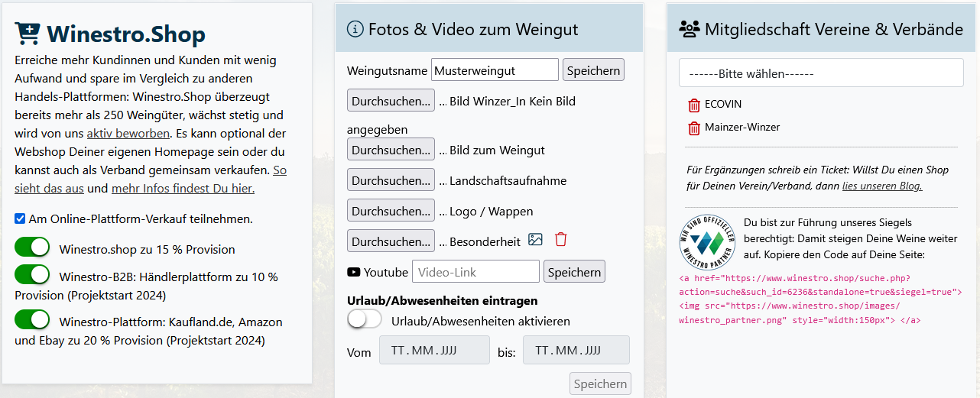Click the image preview icon next to Besonderheit
This screenshot has width=980, height=398.
tap(535, 240)
